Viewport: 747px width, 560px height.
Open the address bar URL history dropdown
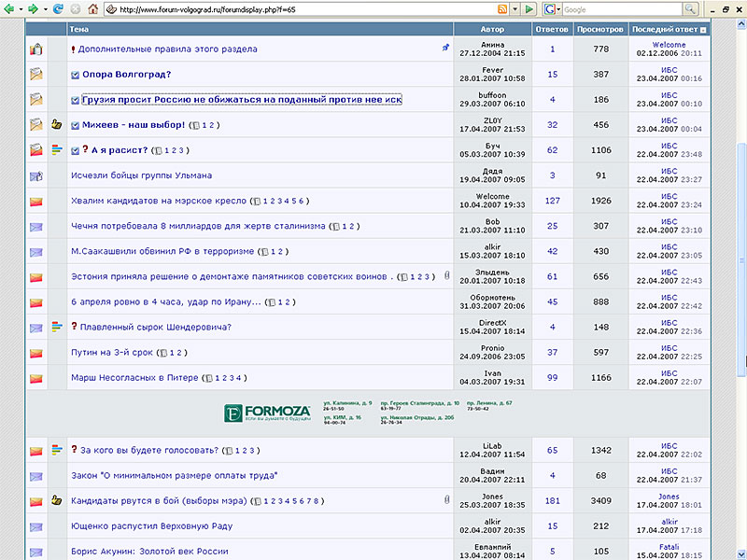click(515, 9)
